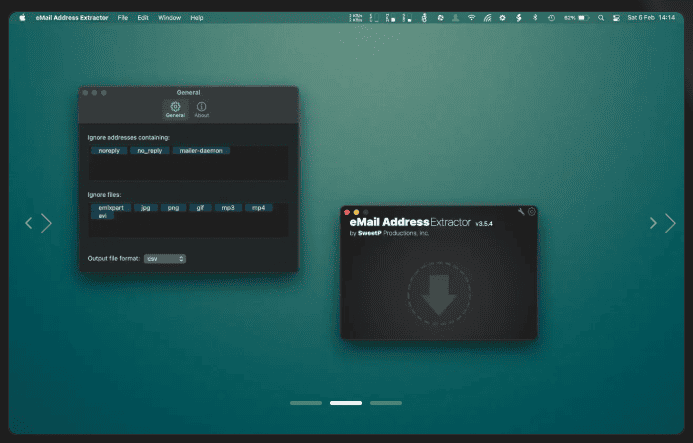
Task: Open the Edit menu
Action: pyautogui.click(x=143, y=18)
